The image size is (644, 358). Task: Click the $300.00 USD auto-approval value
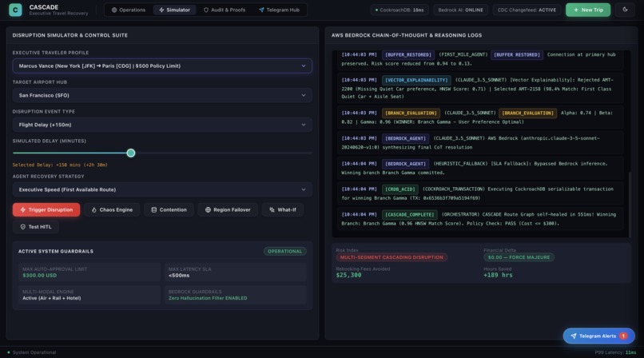(39, 276)
